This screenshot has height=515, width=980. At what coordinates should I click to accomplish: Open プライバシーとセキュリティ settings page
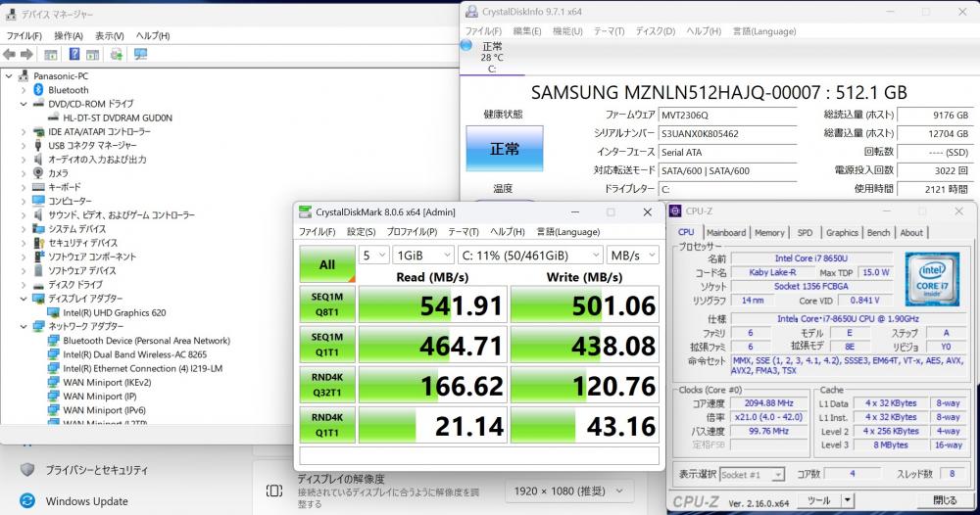click(97, 470)
